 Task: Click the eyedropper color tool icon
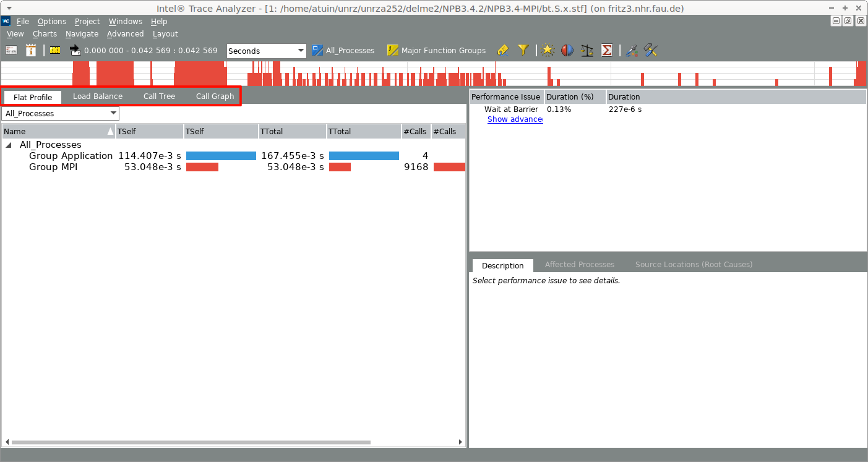coord(631,50)
